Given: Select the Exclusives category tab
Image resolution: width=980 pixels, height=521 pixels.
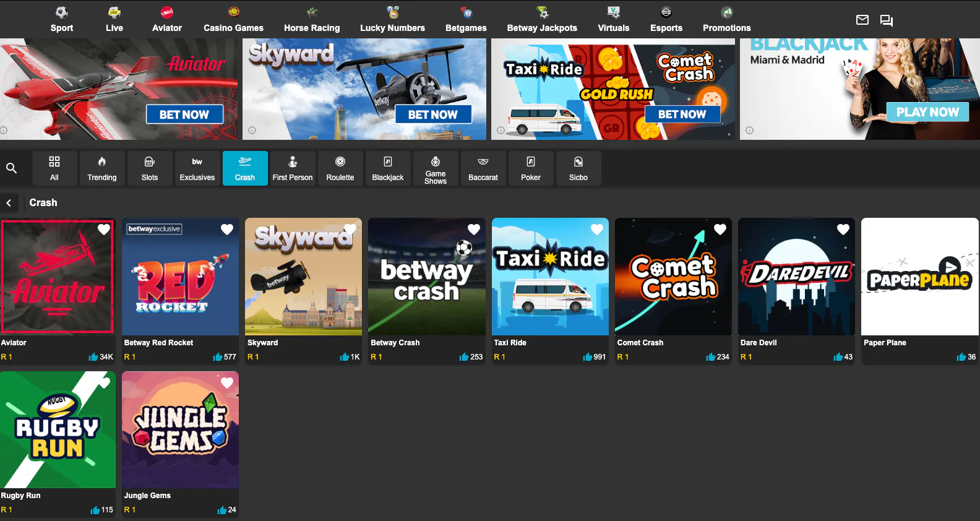Looking at the screenshot, I should [x=197, y=168].
